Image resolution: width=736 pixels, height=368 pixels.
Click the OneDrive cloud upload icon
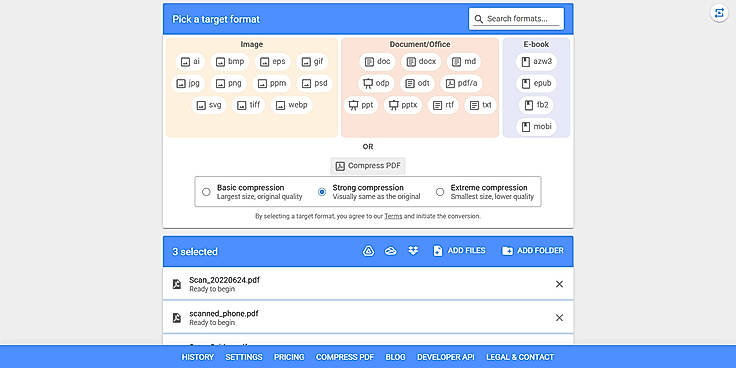[x=391, y=251]
